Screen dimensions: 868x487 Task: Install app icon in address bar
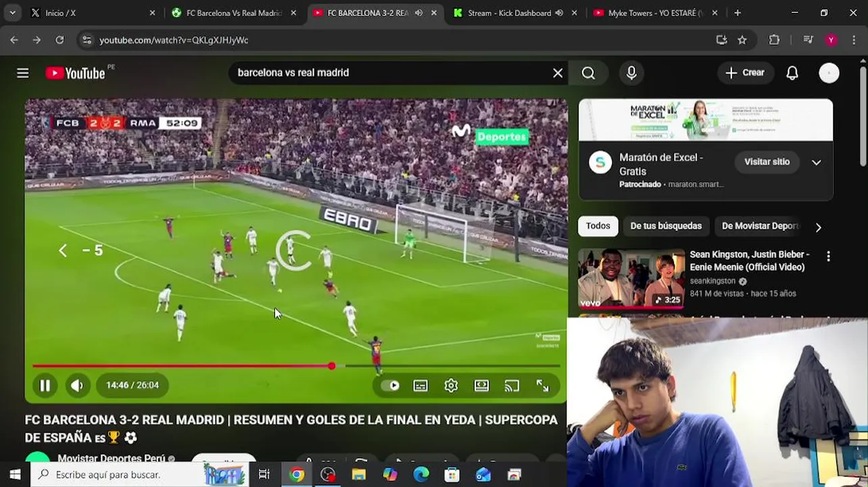721,40
